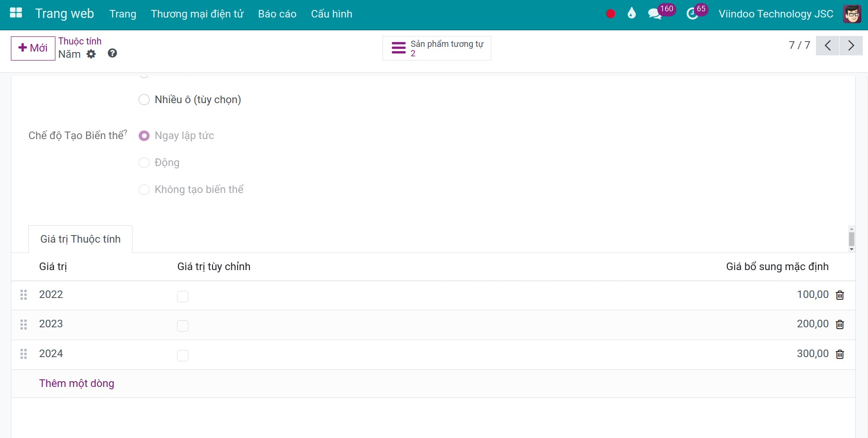The image size is (868, 438).
Task: Click the red recording indicator icon
Action: 611,14
